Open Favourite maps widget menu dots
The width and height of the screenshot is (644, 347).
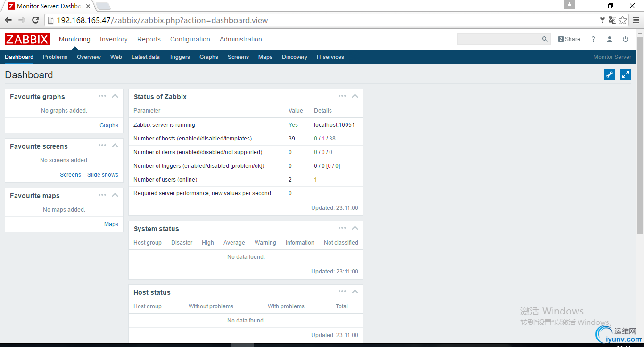[102, 195]
